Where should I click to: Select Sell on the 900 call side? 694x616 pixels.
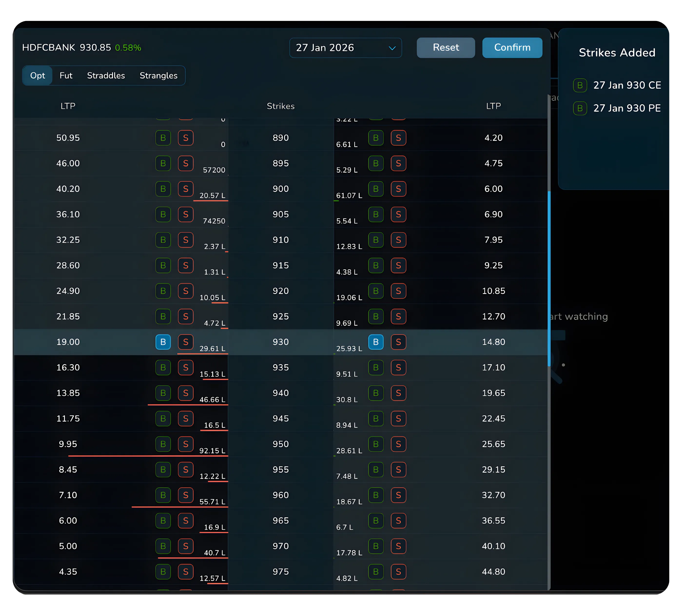[x=186, y=189]
